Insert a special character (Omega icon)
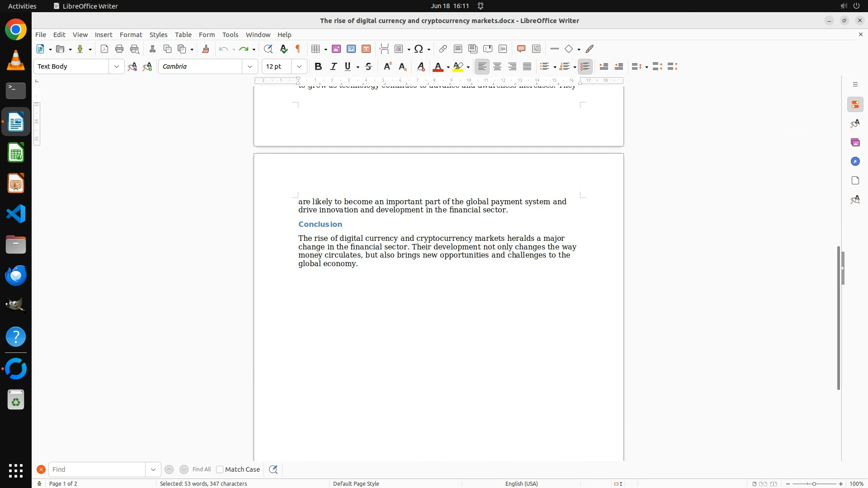Viewport: 868px width, 488px height. (x=419, y=49)
